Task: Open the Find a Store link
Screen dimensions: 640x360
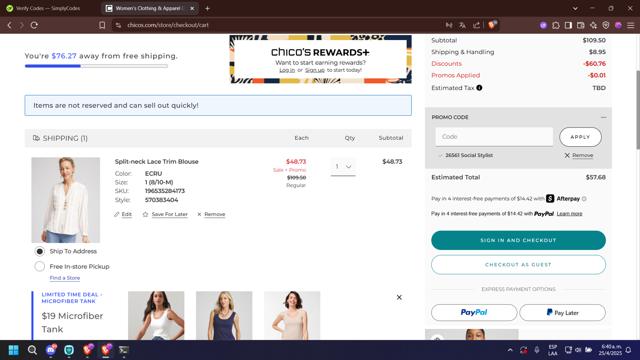Action: (65, 278)
